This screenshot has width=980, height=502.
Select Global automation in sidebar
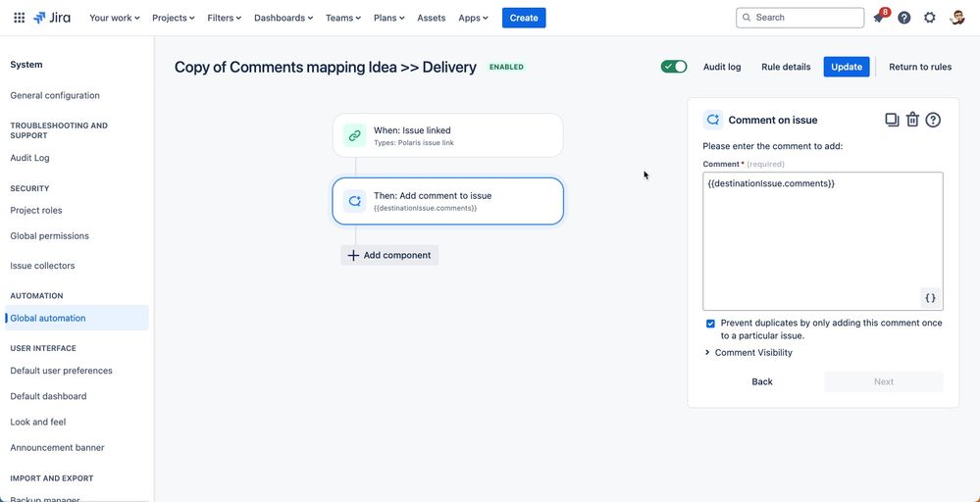coord(77,318)
